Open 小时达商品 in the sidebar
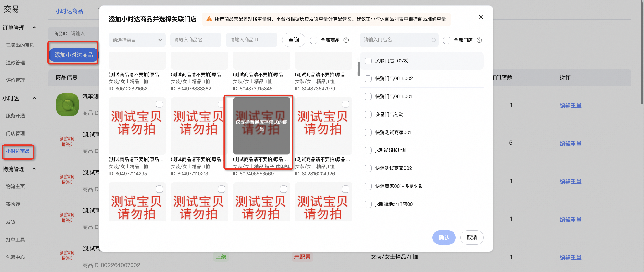Viewport: 644px width, 272px height. coord(18,151)
